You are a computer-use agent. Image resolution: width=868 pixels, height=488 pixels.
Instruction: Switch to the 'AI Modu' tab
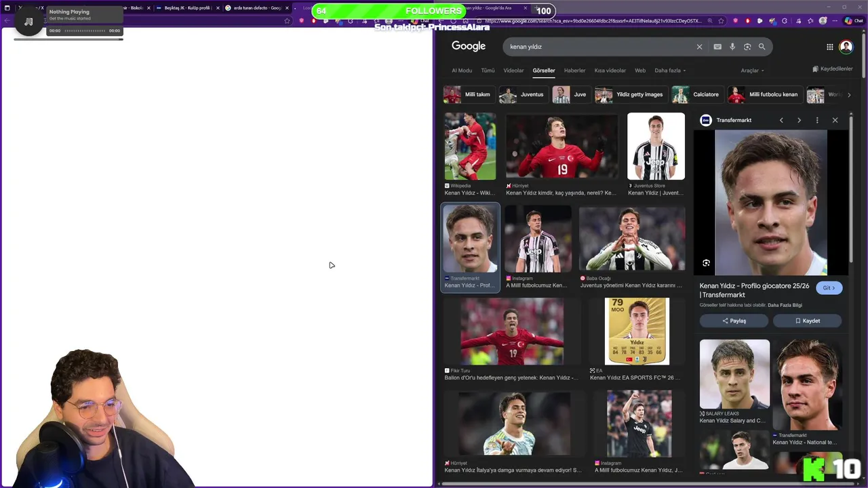click(x=462, y=70)
